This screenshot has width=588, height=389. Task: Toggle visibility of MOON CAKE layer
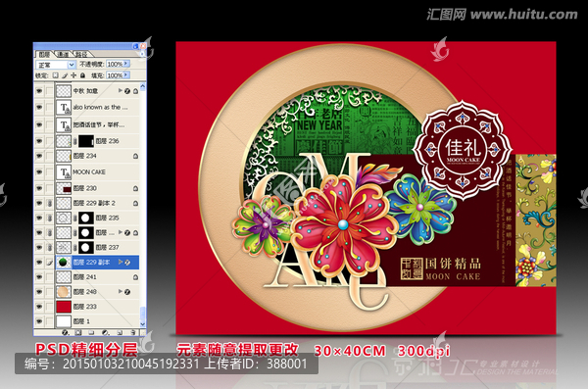(38, 171)
